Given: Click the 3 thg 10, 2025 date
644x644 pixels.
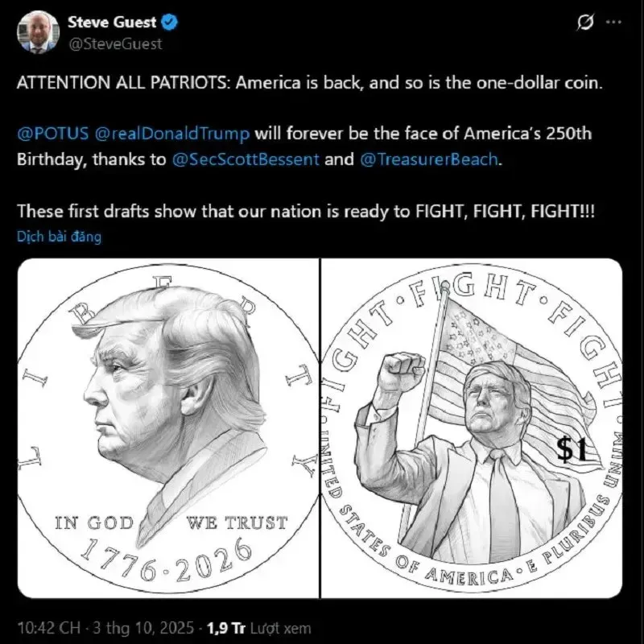Looking at the screenshot, I should click(x=143, y=628).
